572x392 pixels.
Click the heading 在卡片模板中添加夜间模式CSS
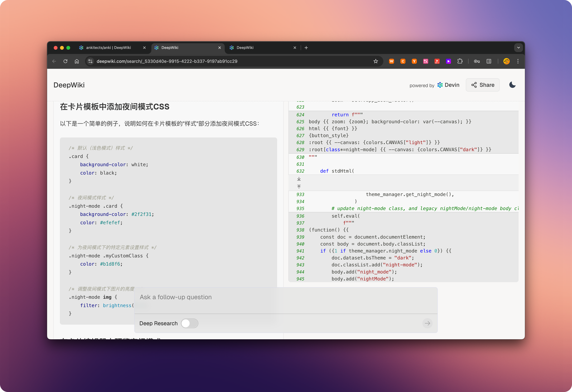[115, 107]
